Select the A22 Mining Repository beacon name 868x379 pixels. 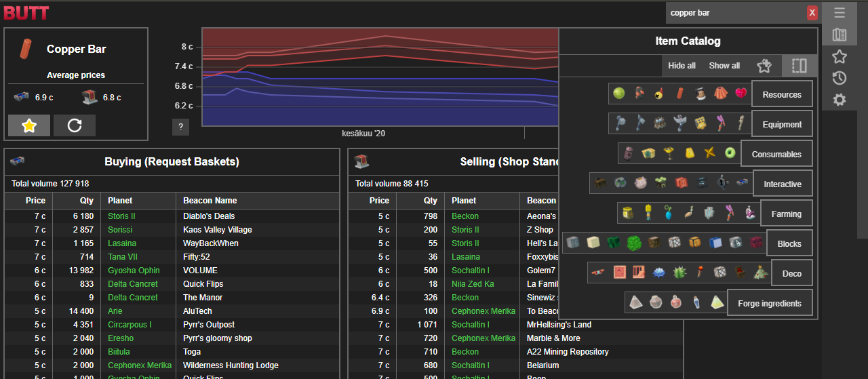[568, 352]
